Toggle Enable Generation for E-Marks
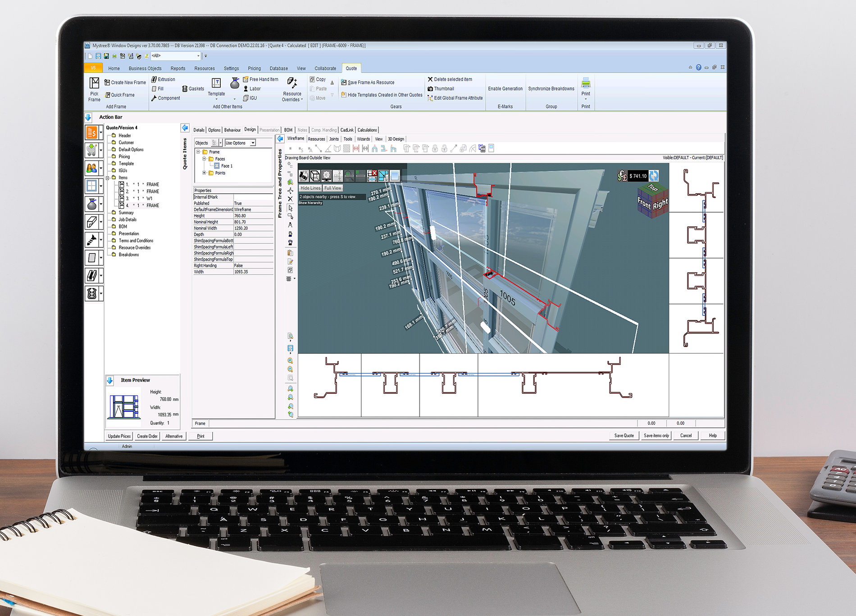Image resolution: width=856 pixels, height=616 pixels. 505,89
